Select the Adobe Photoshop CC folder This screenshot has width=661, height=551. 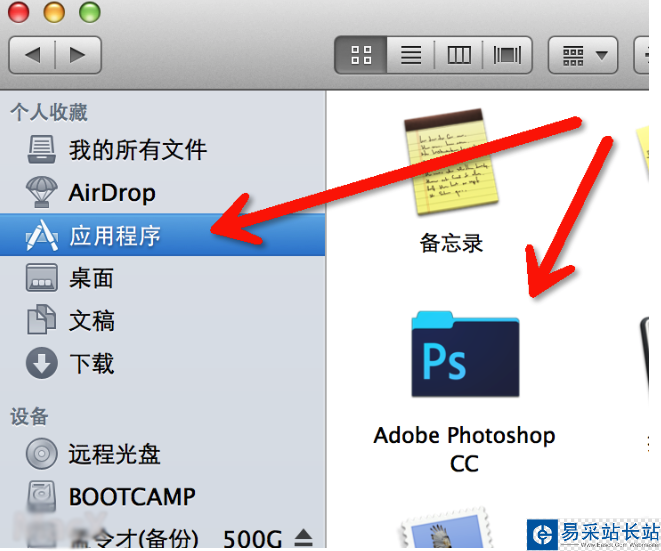[x=465, y=354]
